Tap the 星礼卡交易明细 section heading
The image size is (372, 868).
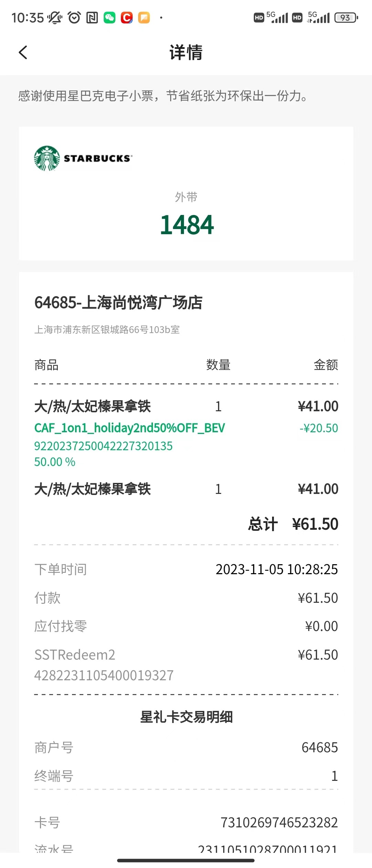point(186,717)
